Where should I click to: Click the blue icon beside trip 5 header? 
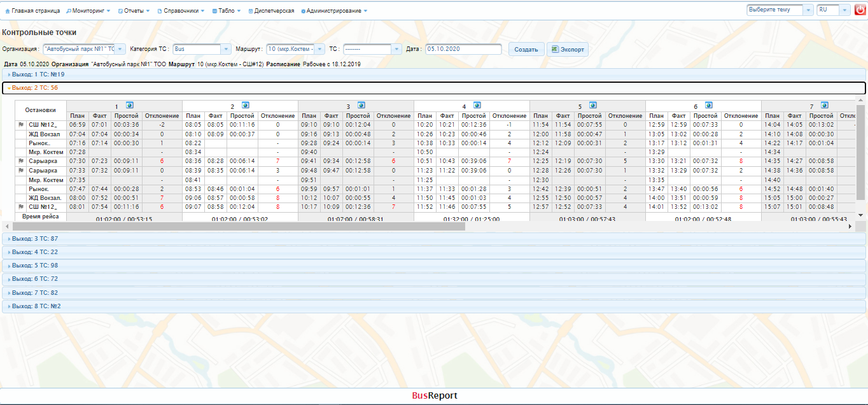tap(592, 105)
